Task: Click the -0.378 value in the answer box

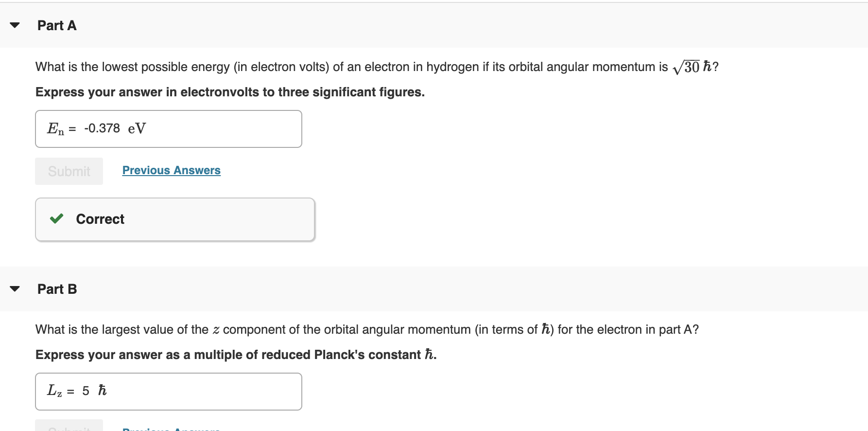Action: click(x=102, y=128)
